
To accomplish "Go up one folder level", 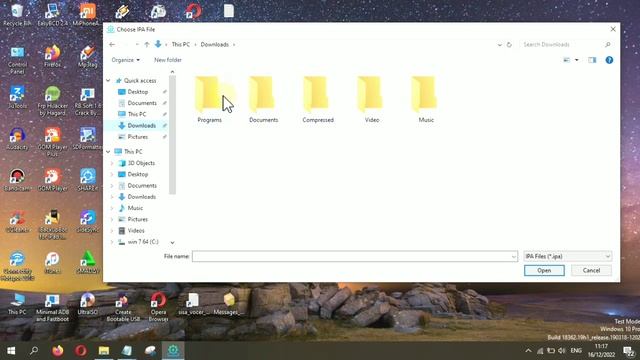I will click(147, 44).
